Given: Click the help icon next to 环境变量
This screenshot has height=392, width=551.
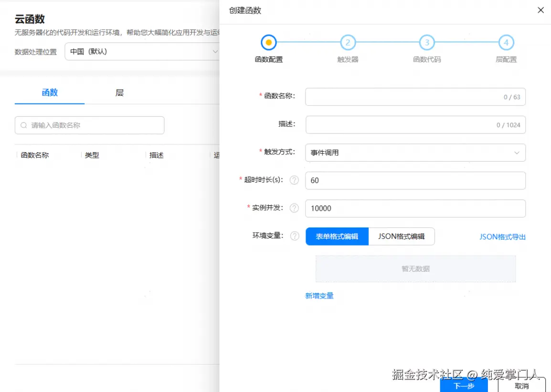Looking at the screenshot, I should 295,236.
